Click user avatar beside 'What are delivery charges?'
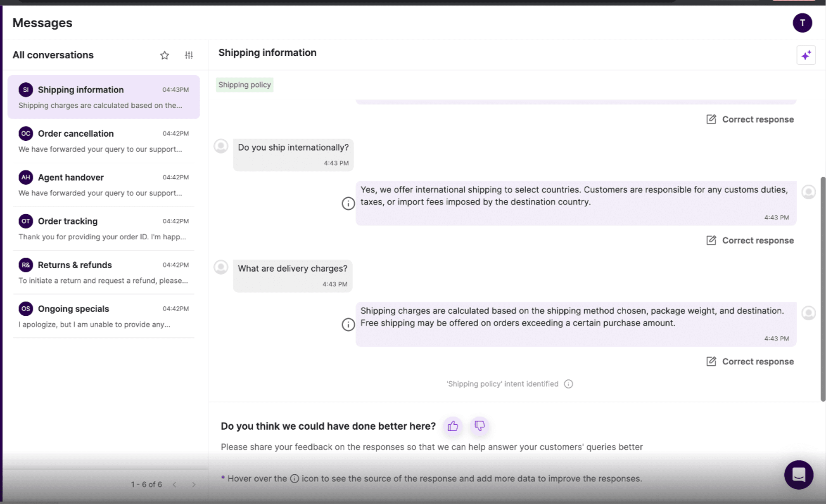 pyautogui.click(x=221, y=267)
